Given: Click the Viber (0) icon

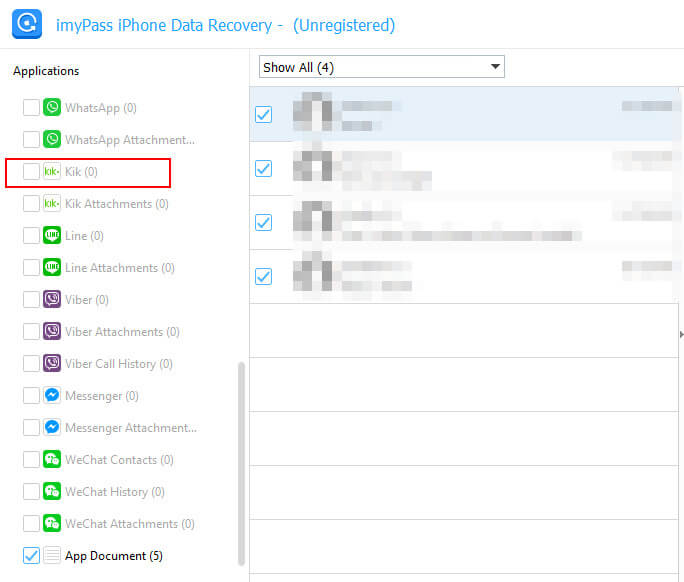Looking at the screenshot, I should click(x=52, y=299).
